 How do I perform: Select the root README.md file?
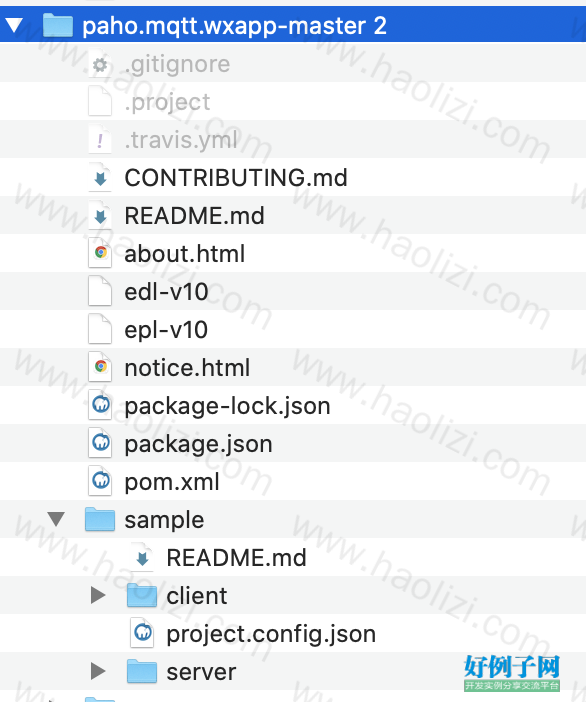coord(194,216)
